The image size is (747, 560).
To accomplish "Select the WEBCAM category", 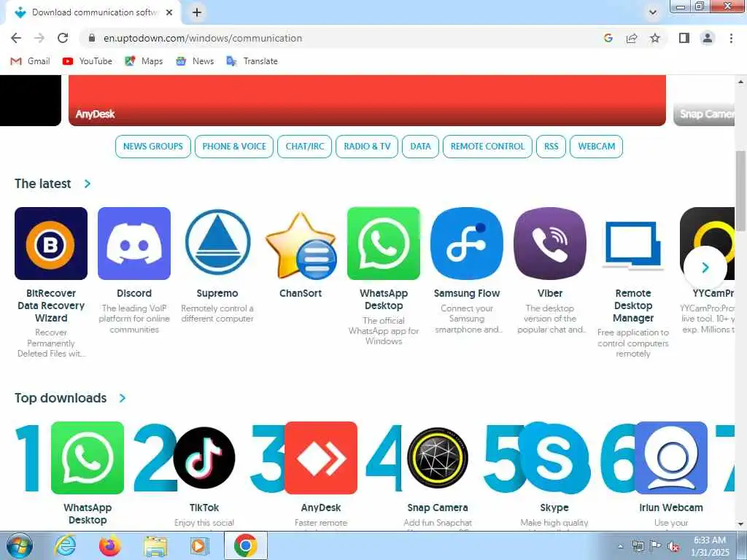I will pos(597,147).
